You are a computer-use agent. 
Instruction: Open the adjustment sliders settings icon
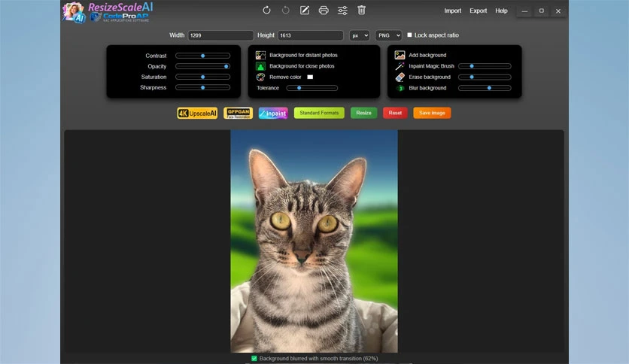[x=342, y=11]
